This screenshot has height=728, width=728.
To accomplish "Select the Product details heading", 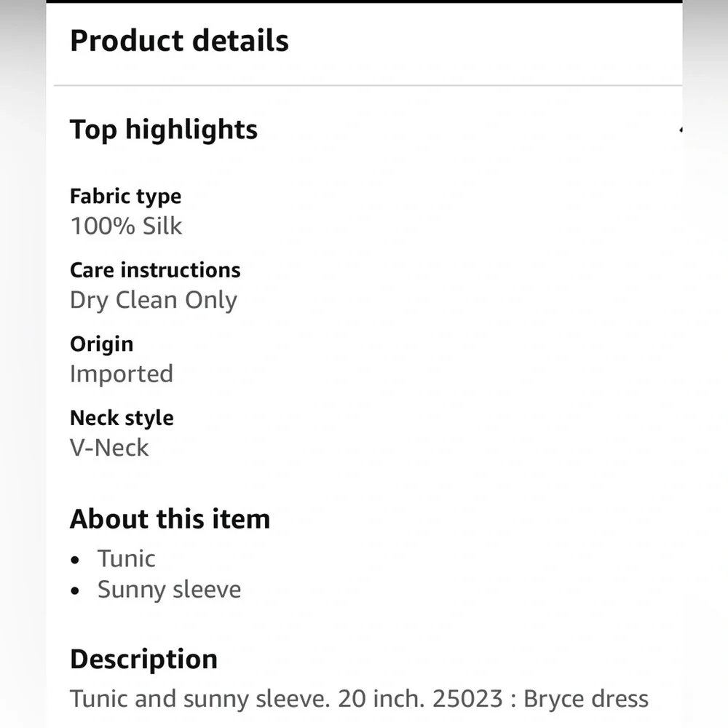I will 179,41.
